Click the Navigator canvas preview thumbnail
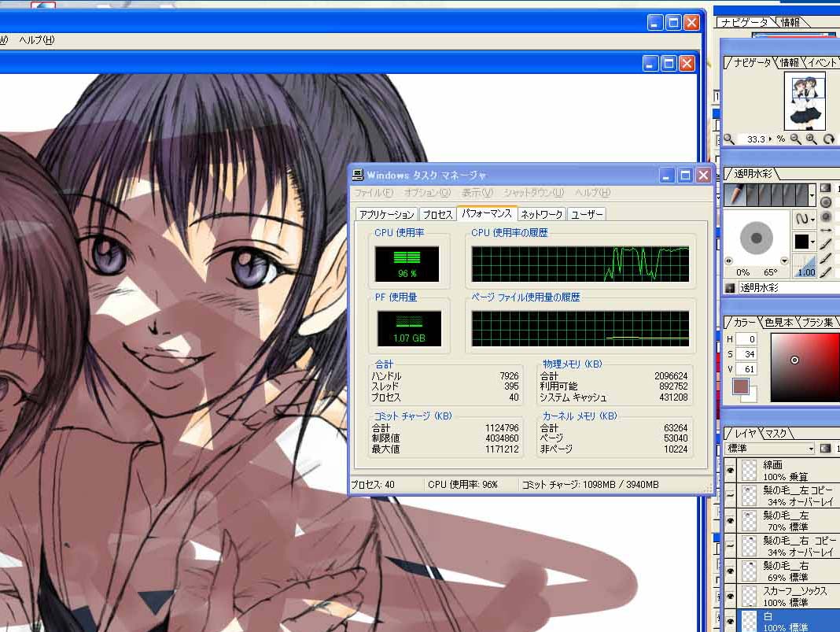 tap(805, 102)
